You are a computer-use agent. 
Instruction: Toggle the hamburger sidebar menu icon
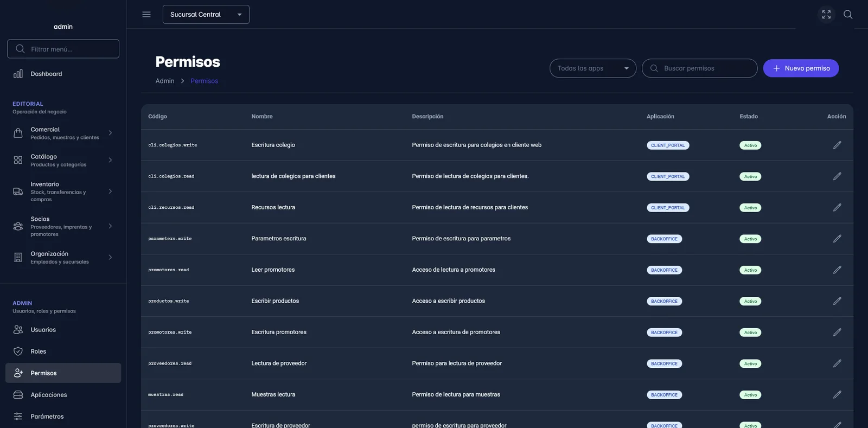146,15
